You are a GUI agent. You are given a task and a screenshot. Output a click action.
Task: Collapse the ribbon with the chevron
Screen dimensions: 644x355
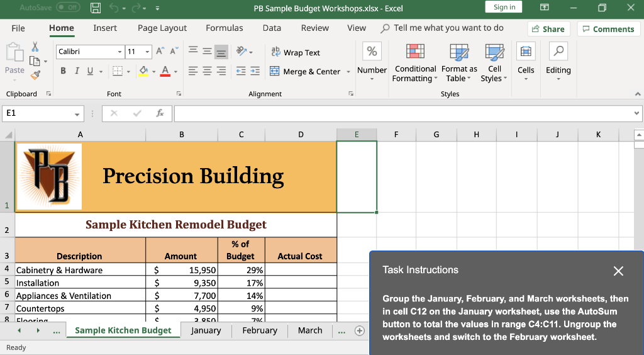coord(638,94)
